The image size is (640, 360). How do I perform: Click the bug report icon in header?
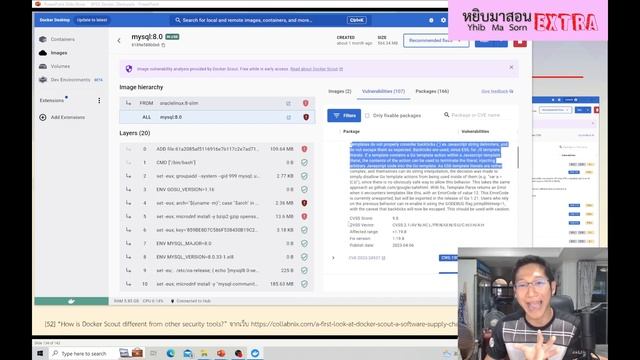[431, 20]
